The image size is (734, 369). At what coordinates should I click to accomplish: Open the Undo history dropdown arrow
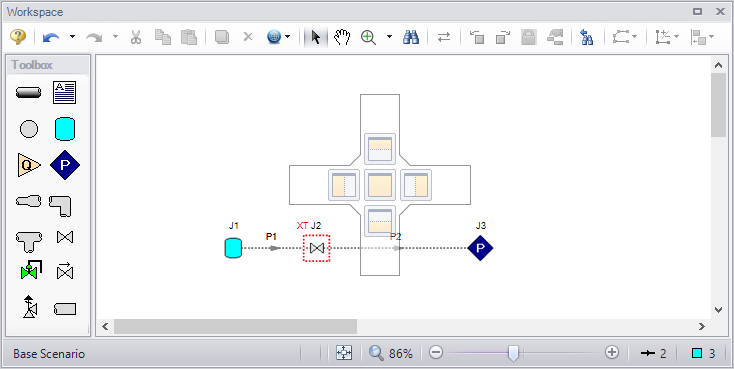(72, 37)
